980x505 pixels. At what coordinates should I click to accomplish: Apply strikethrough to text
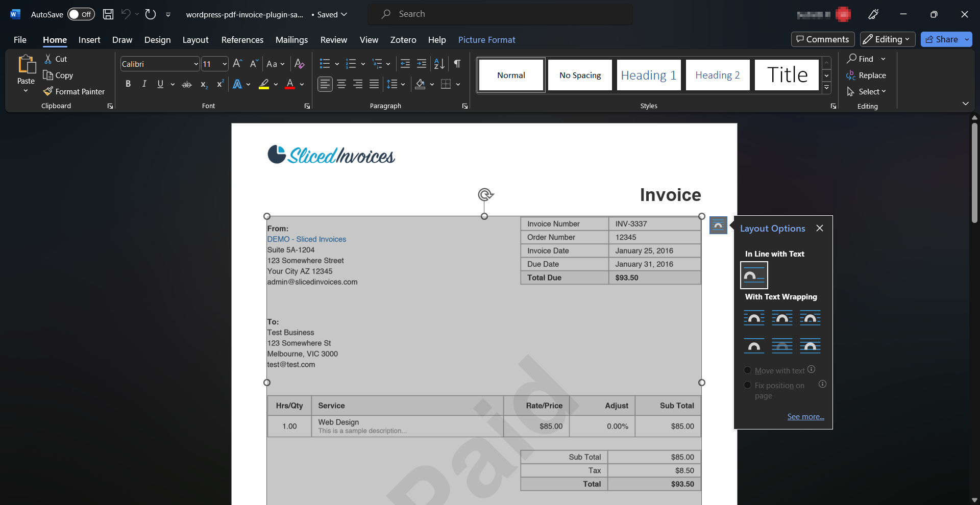click(x=187, y=84)
